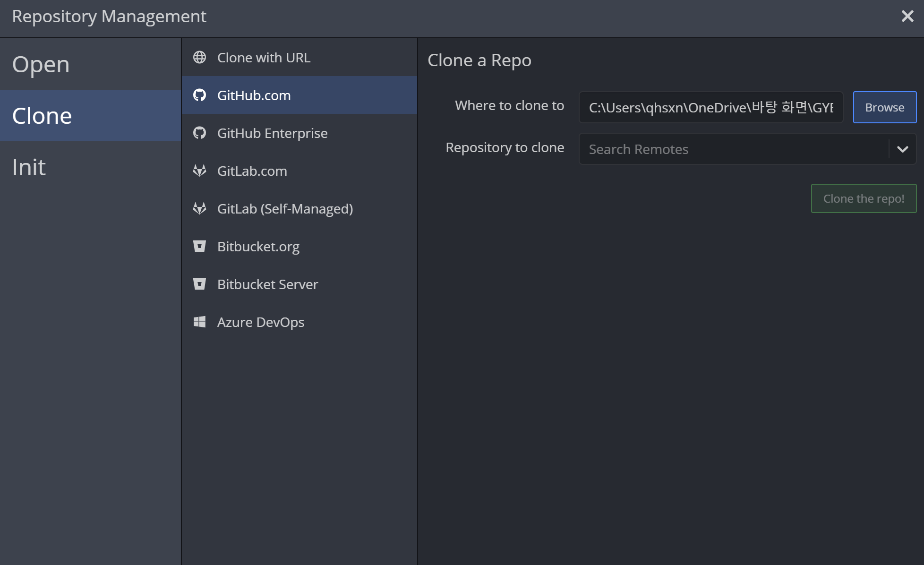Click the Clone the repo! button

864,198
